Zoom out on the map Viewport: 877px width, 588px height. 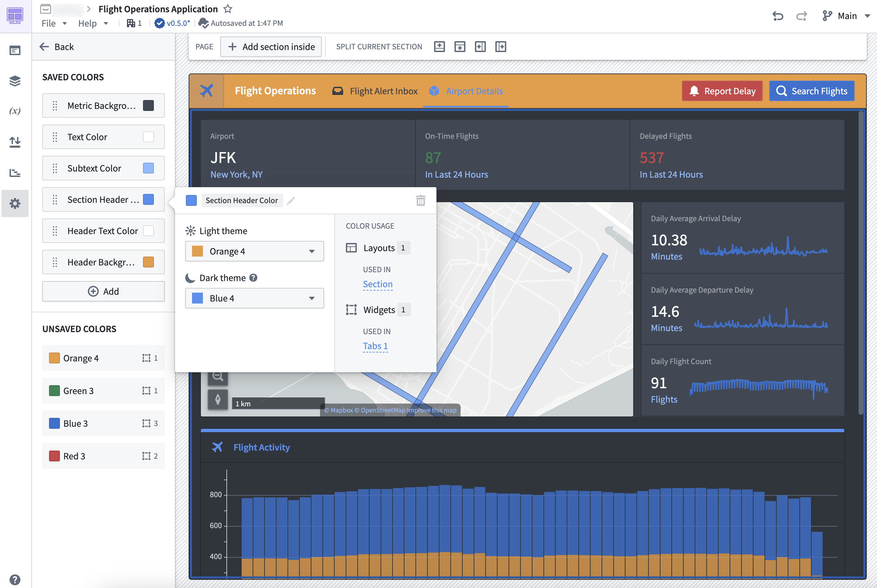(x=218, y=376)
